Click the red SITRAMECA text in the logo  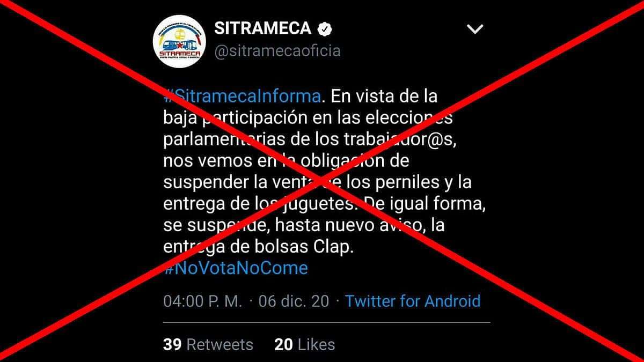coord(180,53)
